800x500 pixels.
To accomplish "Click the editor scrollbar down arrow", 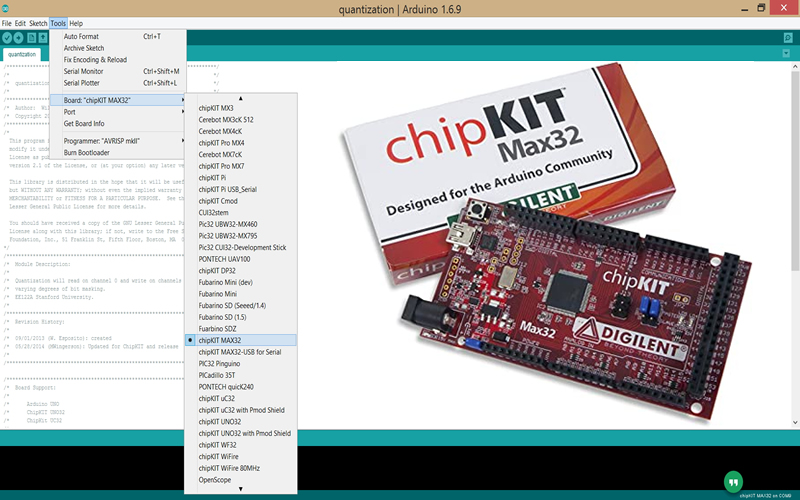I will 795,422.
